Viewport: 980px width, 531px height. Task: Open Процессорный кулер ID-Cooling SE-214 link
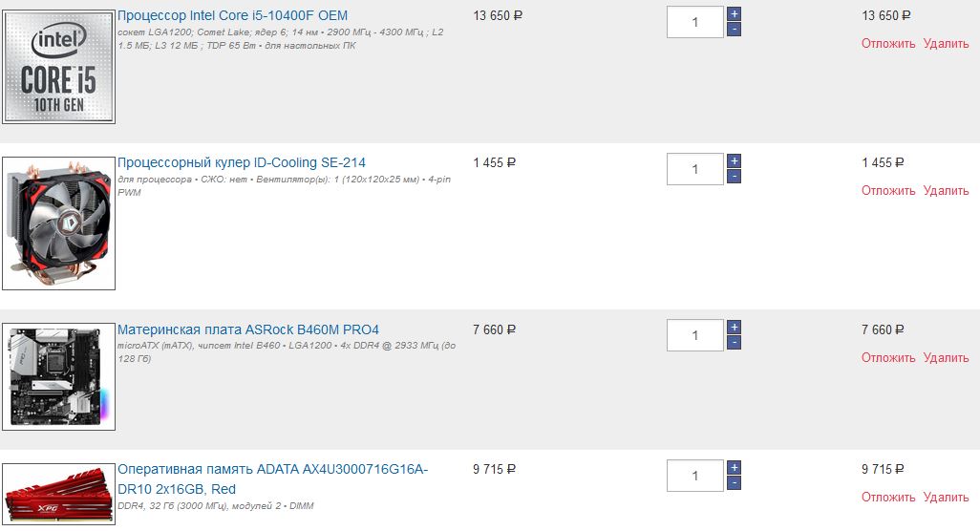click(241, 162)
